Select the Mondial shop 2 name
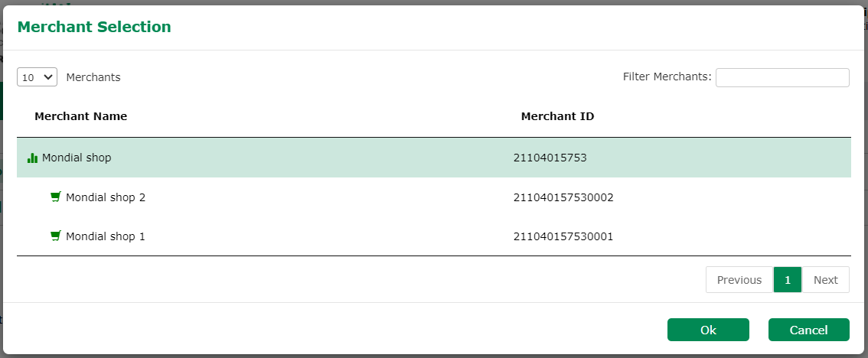 [x=106, y=197]
